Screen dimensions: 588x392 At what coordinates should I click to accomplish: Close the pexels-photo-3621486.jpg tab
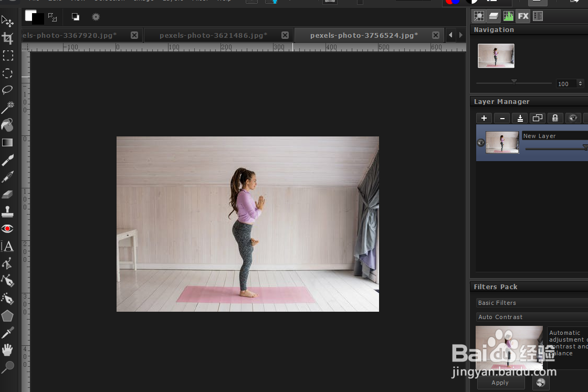pos(285,35)
